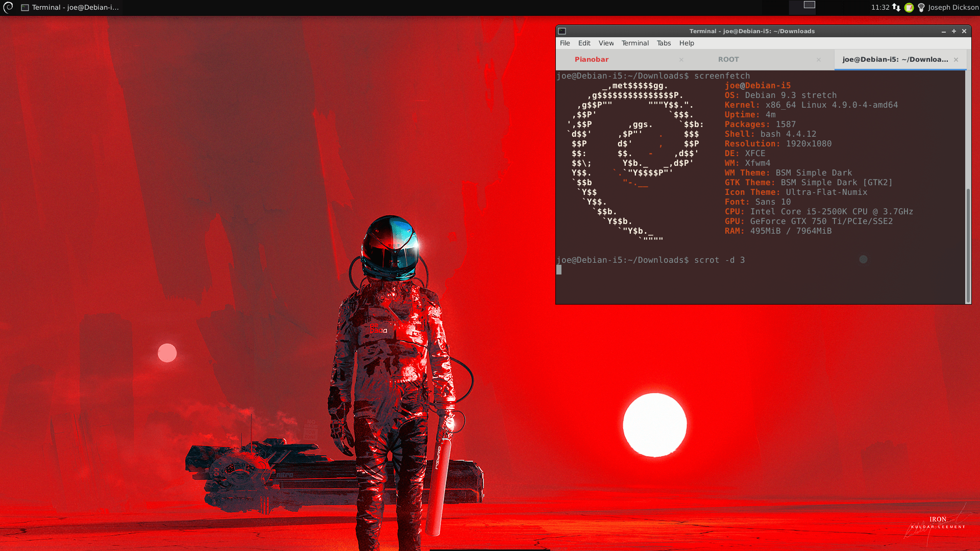
Task: Click the WM Theme value 'BSM Simple Dark'
Action: pyautogui.click(x=814, y=173)
